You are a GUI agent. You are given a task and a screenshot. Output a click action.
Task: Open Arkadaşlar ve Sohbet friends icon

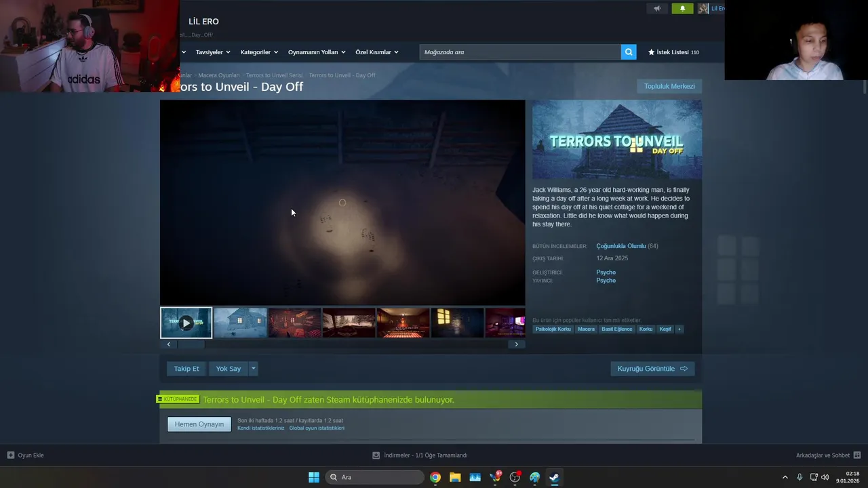pyautogui.click(x=857, y=455)
